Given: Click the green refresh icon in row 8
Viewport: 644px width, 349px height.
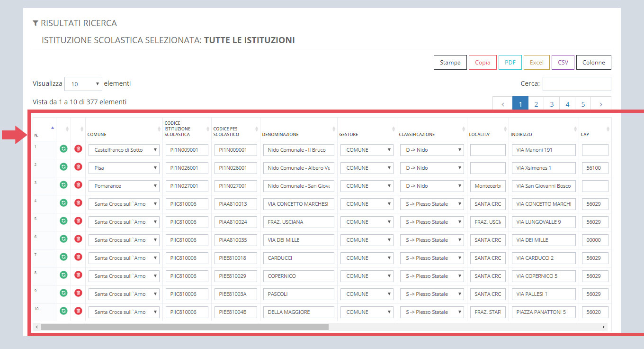Looking at the screenshot, I should pyautogui.click(x=63, y=275).
